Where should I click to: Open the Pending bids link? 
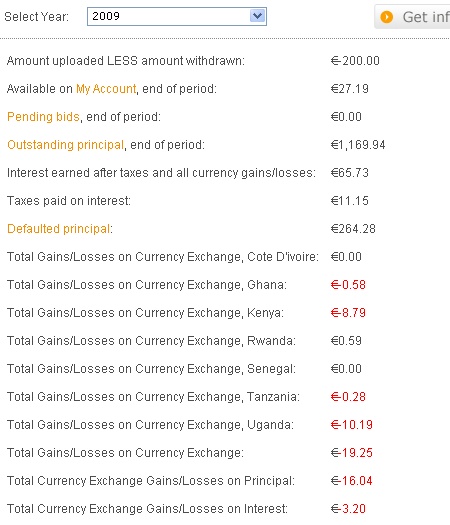pyautogui.click(x=43, y=117)
